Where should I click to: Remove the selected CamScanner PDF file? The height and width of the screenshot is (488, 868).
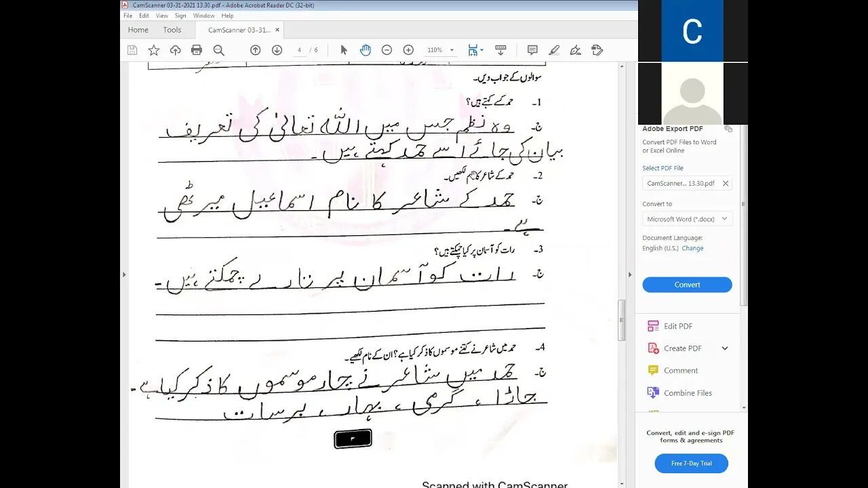(x=725, y=183)
